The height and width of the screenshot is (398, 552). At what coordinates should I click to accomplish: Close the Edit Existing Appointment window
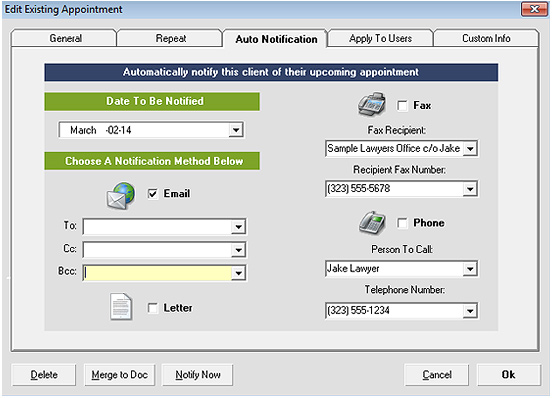pyautogui.click(x=534, y=9)
